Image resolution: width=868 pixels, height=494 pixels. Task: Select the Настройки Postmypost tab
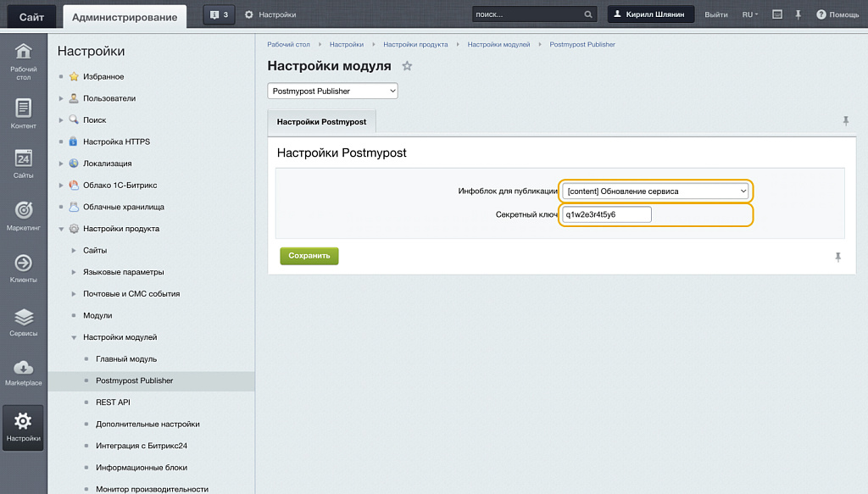point(321,121)
